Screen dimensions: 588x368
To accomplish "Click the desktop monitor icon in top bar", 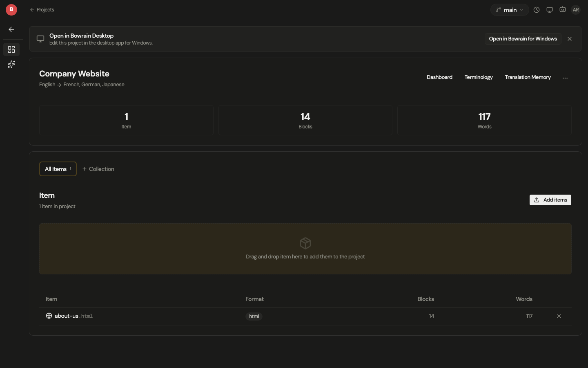I will point(550,10).
